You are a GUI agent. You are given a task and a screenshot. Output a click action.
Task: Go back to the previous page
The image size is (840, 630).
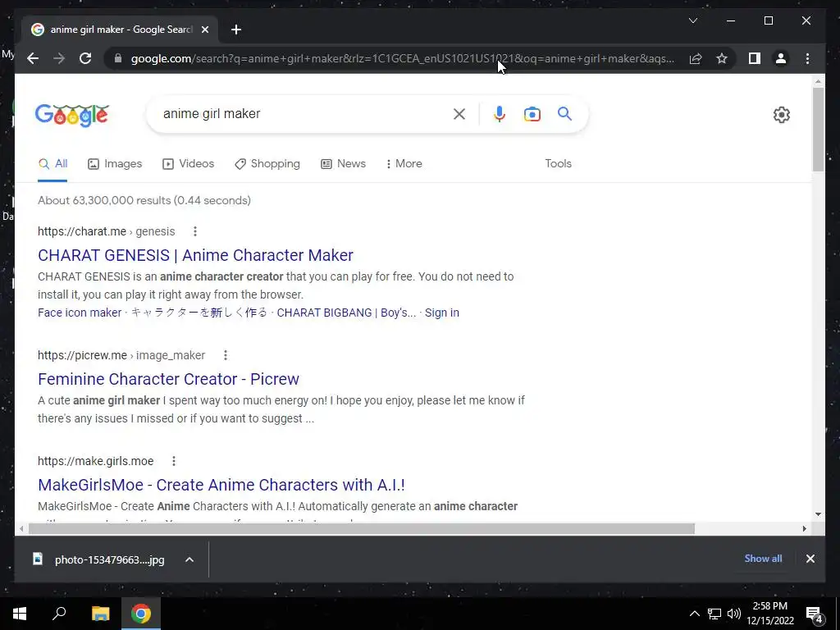click(33, 58)
